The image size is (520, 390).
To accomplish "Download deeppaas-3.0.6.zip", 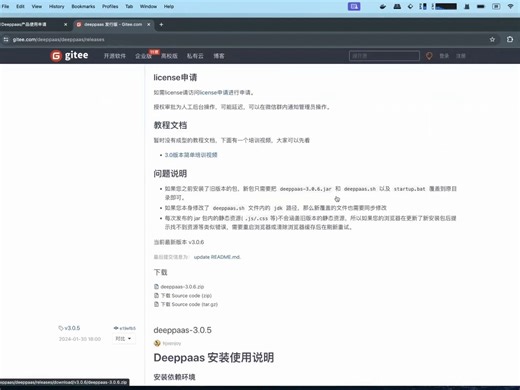I will [182, 287].
